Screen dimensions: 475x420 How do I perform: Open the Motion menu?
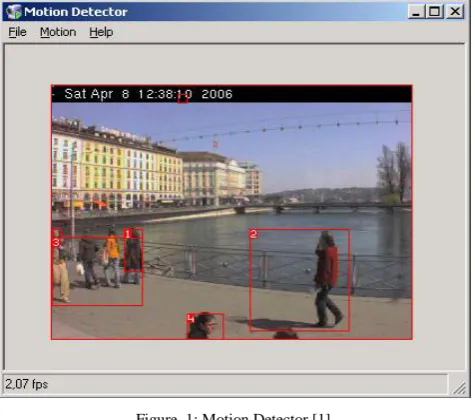(58, 32)
